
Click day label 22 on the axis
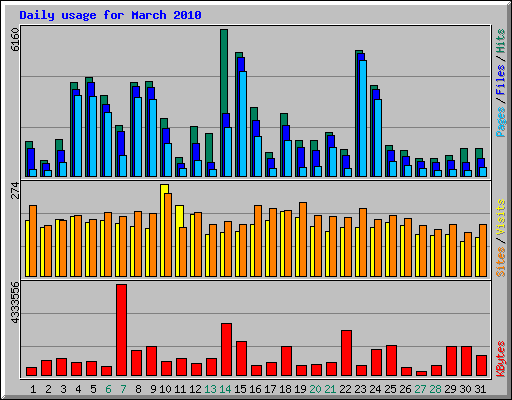pyautogui.click(x=345, y=389)
